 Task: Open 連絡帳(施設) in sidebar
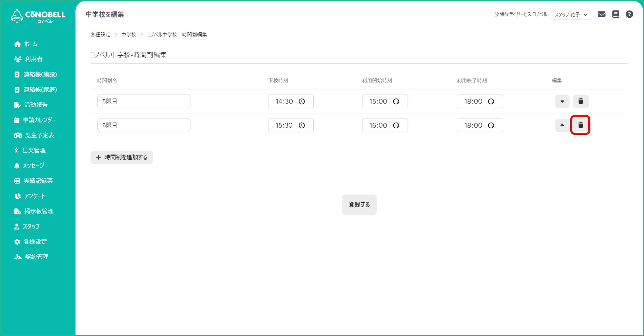point(36,75)
